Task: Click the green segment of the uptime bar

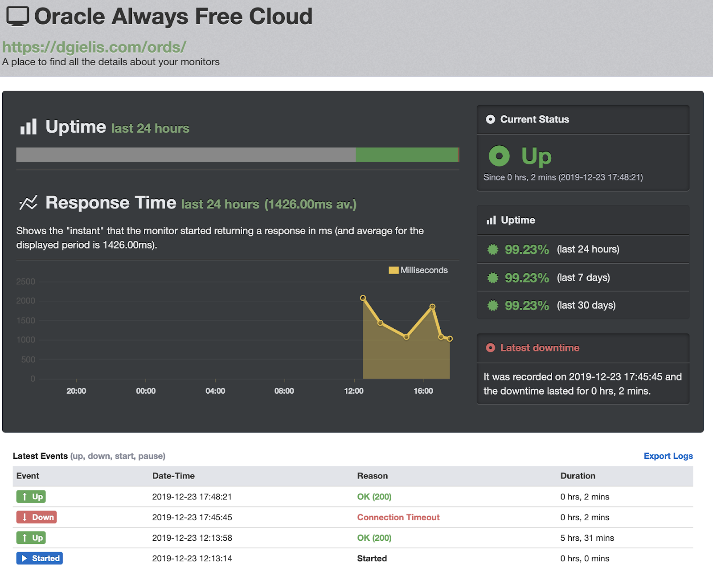Action: (407, 155)
